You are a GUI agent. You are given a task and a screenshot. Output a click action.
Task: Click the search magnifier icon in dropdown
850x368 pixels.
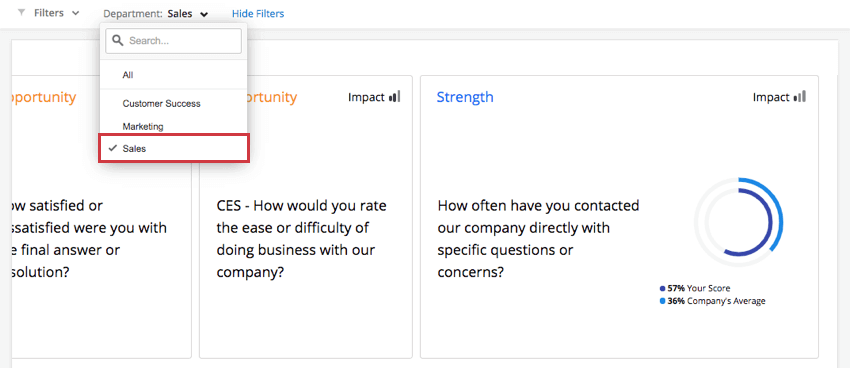click(117, 41)
